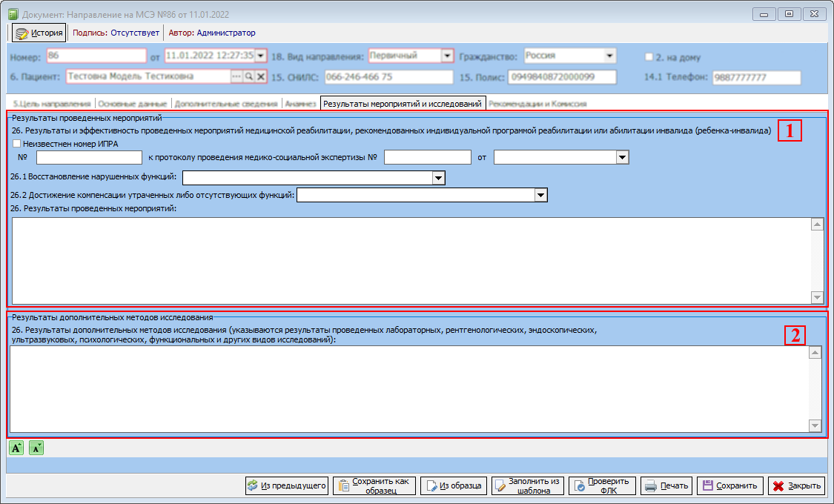The width and height of the screenshot is (834, 504).
Task: Open patient selection with the ellipsis button
Action: tap(236, 76)
